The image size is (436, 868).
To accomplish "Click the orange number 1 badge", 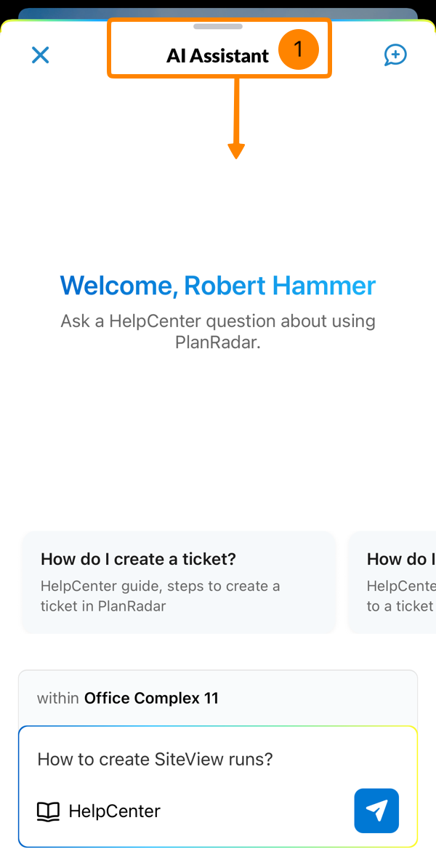I will (298, 50).
